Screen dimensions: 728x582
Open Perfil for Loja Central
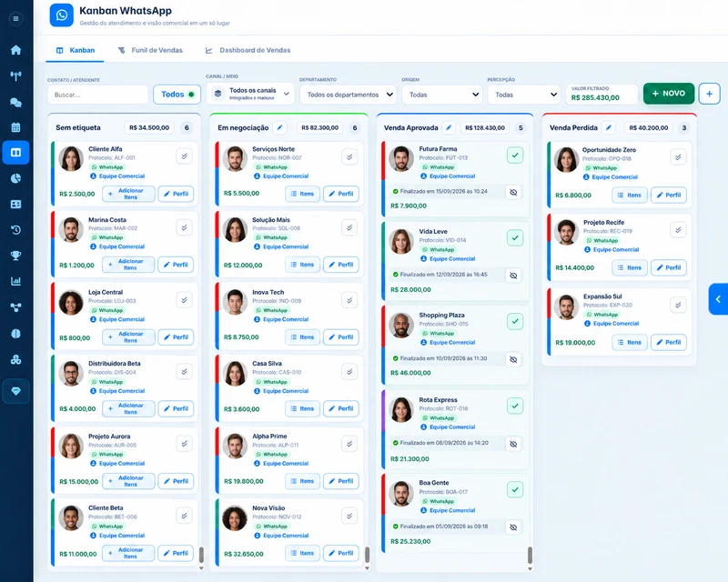(x=176, y=337)
